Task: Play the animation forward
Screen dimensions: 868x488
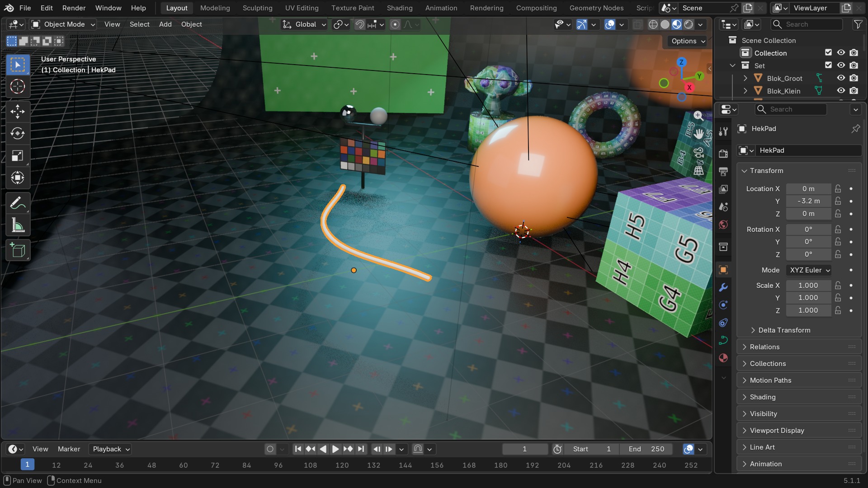Action: [x=335, y=449]
